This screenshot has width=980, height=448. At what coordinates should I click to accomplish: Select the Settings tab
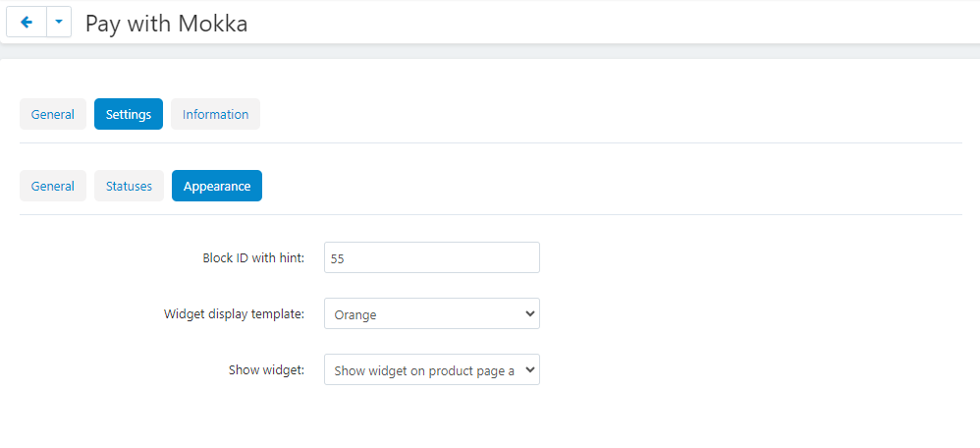(129, 114)
